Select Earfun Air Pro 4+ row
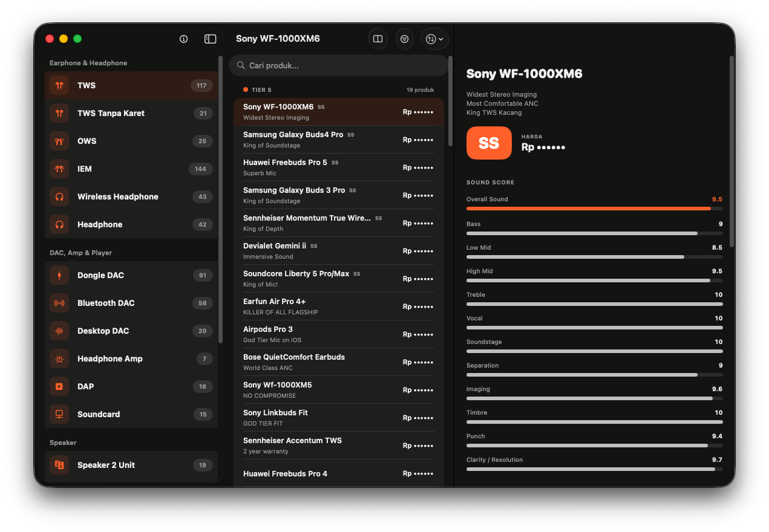769x532 pixels. 339,307
